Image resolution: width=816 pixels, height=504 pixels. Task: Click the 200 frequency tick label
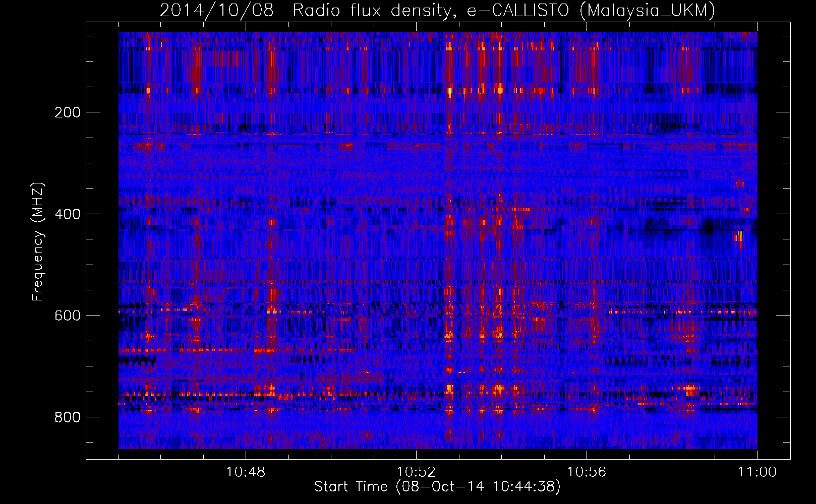click(x=67, y=112)
